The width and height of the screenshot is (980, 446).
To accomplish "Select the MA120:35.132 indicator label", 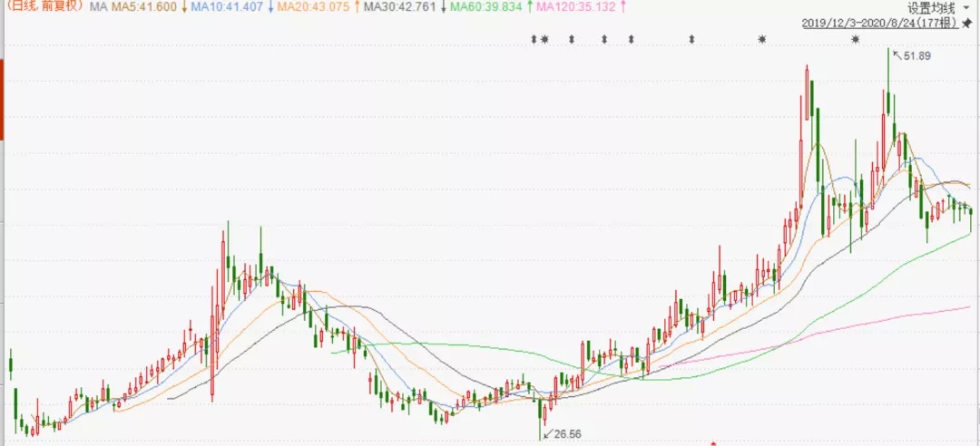I will point(575,7).
